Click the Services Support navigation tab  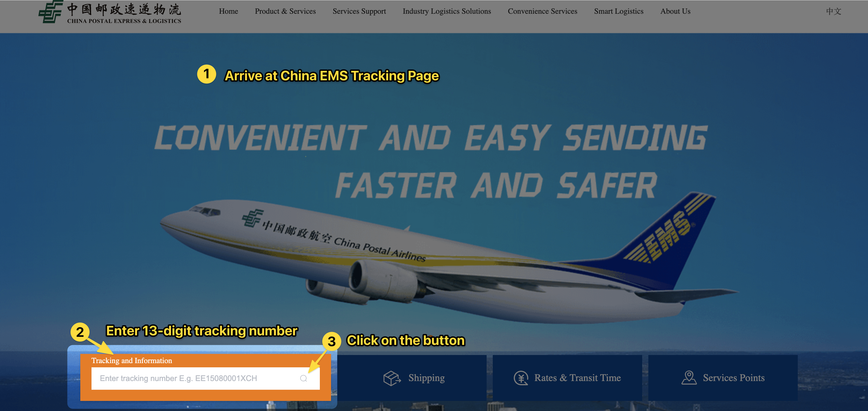pyautogui.click(x=359, y=11)
